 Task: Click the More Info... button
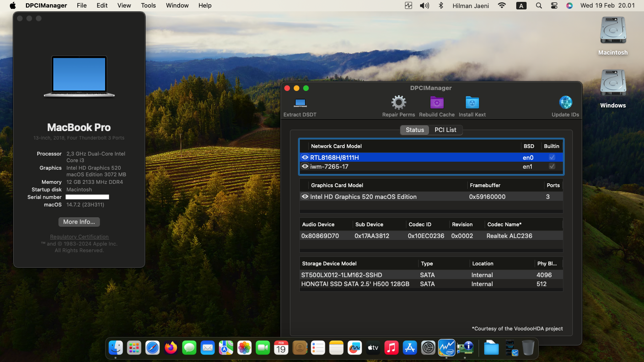click(x=79, y=222)
